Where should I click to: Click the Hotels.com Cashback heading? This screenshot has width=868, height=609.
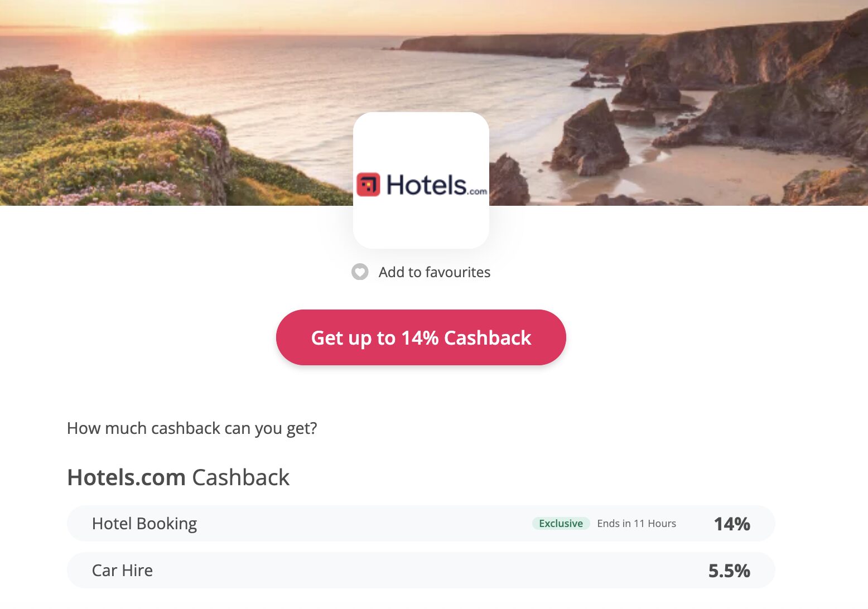tap(179, 477)
